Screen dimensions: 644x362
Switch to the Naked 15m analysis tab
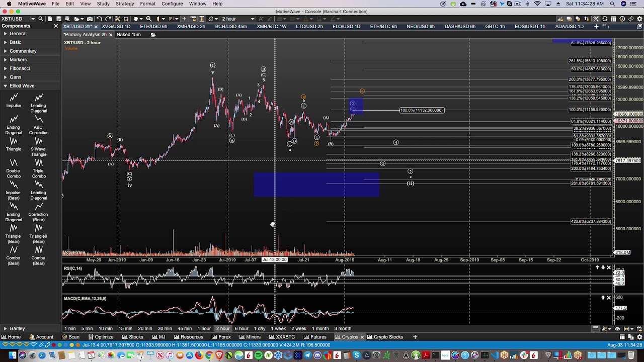128,35
